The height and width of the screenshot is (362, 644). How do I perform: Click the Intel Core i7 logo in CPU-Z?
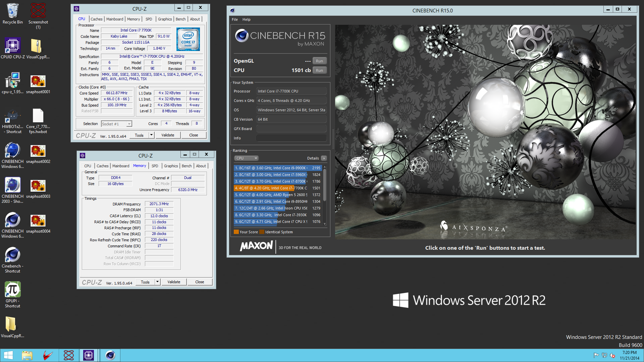tap(188, 40)
